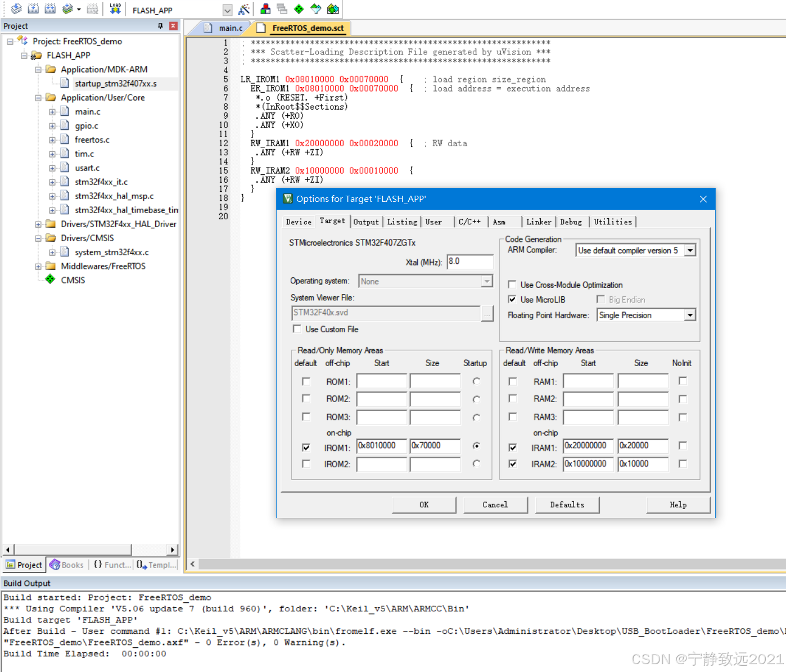Viewport: 786px width, 672px height.
Task: Open the Batch Build dropdown arrow
Action: (79, 9)
